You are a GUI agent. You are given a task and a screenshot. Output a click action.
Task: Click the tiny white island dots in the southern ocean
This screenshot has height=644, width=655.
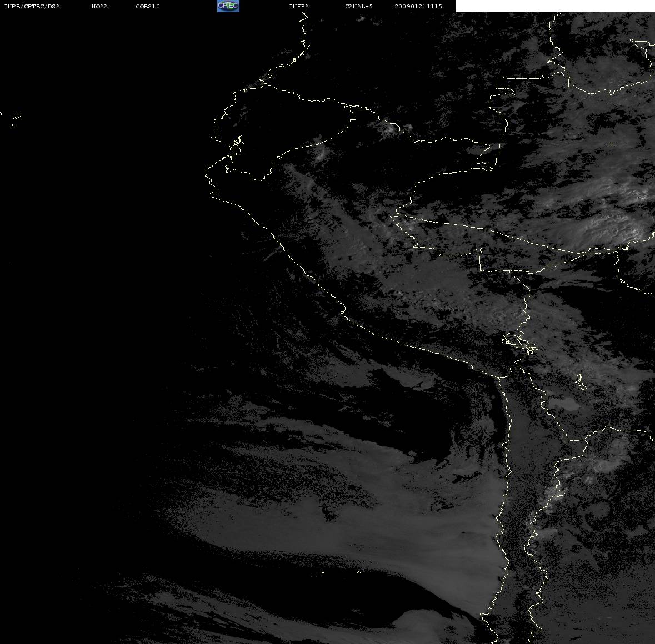tap(341, 572)
